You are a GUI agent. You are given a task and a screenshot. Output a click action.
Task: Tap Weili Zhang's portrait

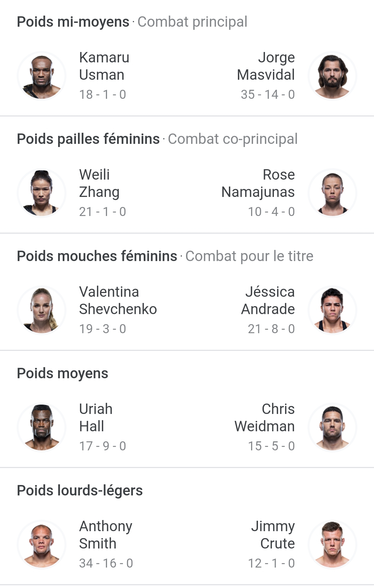tap(42, 193)
